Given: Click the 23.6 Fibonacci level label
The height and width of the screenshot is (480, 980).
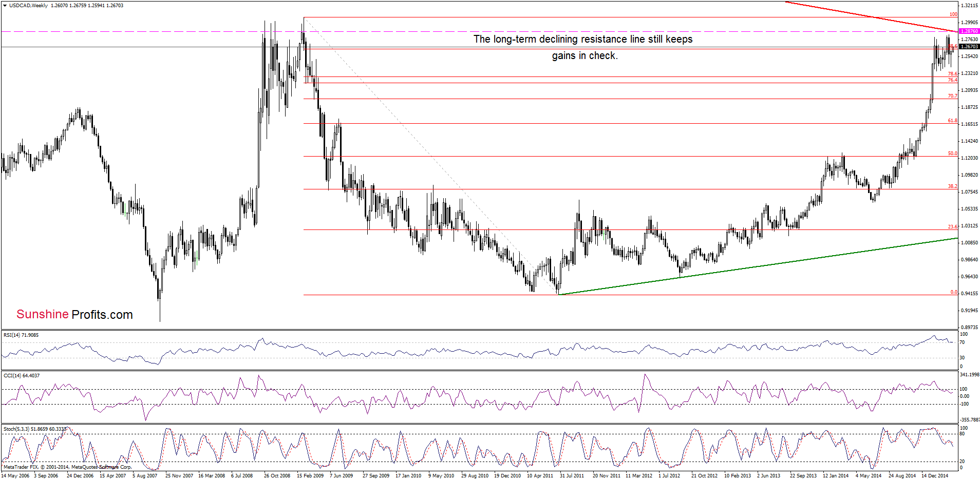Looking at the screenshot, I should [952, 226].
